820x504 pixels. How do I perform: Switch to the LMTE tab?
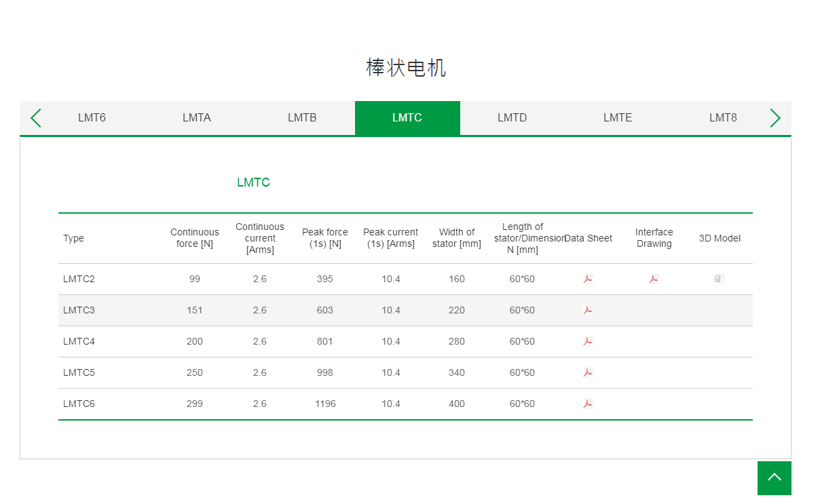tap(618, 117)
